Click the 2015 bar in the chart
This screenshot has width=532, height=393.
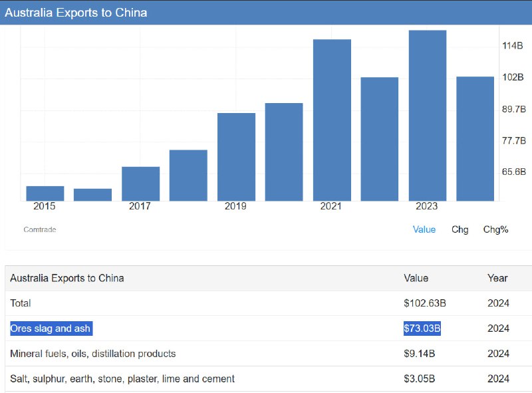click(x=45, y=194)
